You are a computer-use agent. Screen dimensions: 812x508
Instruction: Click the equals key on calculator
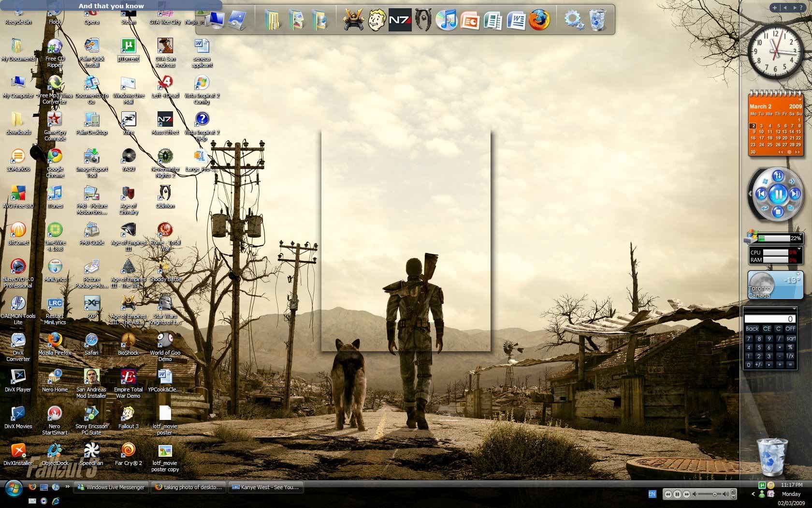790,365
